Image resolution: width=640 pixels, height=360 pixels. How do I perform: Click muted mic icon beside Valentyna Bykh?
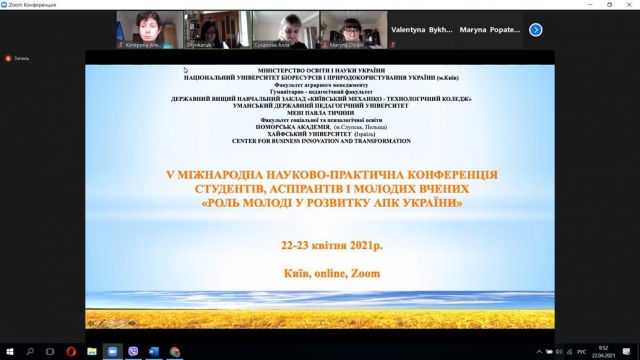(x=393, y=45)
